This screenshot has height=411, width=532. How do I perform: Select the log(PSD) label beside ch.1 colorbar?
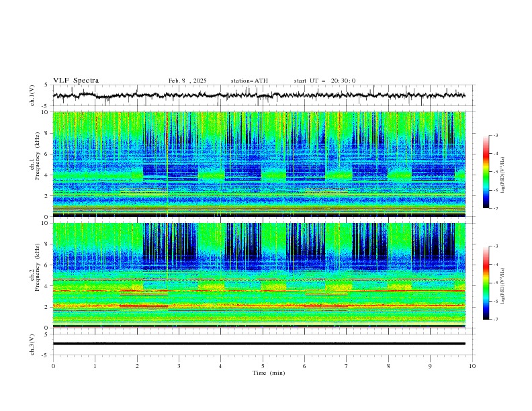pos(503,175)
